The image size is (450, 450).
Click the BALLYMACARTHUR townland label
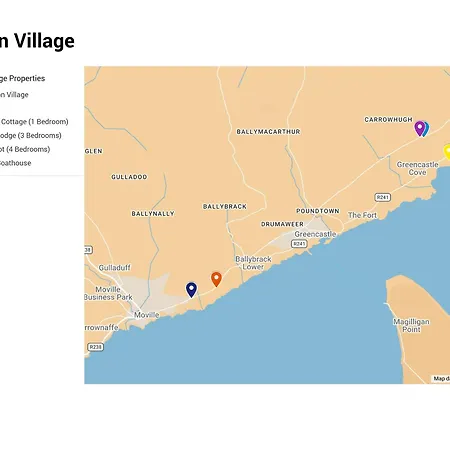point(268,132)
